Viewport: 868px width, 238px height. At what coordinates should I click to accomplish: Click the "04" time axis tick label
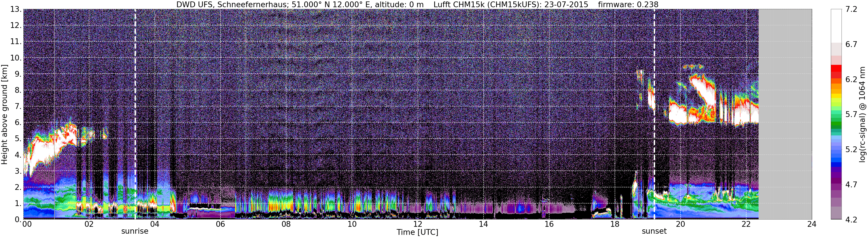[x=155, y=224]
